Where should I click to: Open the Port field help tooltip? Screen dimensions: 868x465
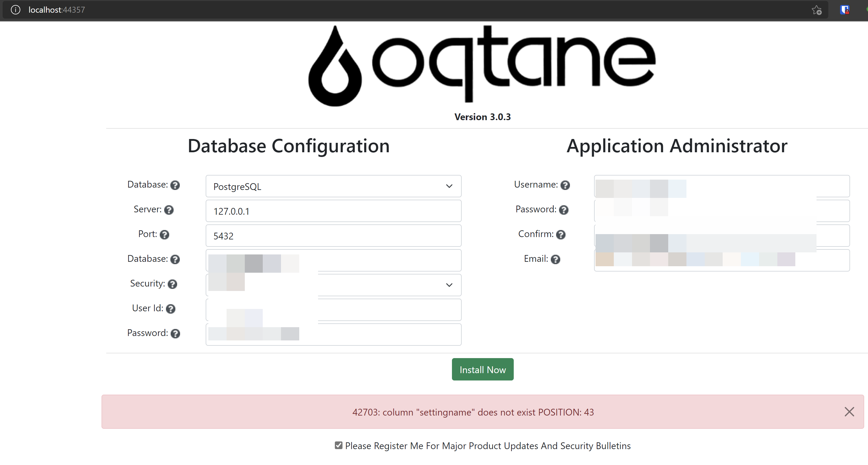(x=164, y=235)
